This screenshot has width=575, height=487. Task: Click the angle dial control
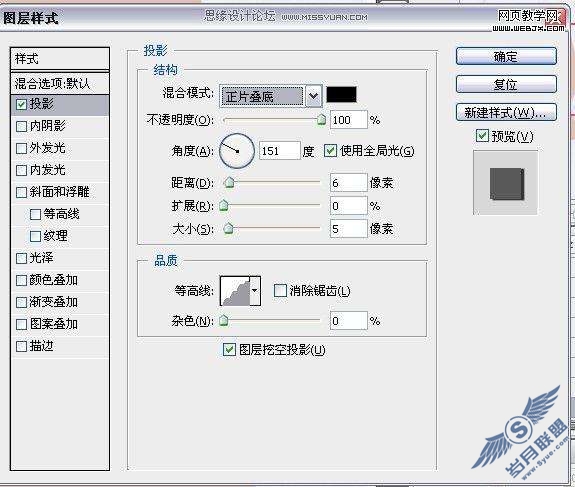(x=237, y=151)
